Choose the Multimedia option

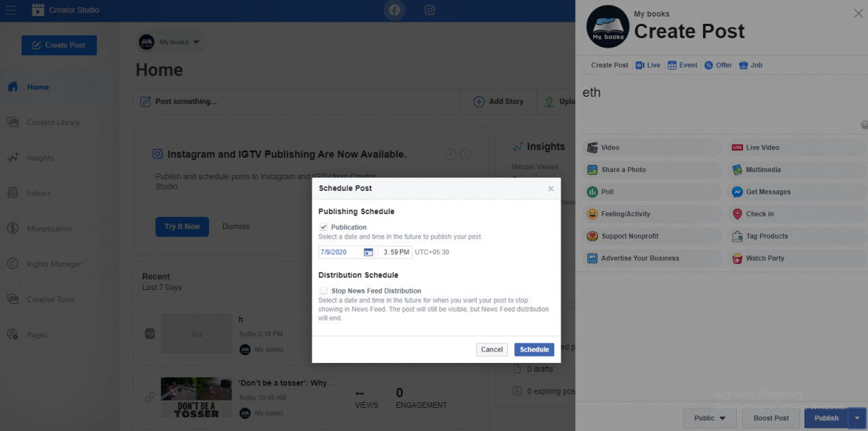(796, 170)
